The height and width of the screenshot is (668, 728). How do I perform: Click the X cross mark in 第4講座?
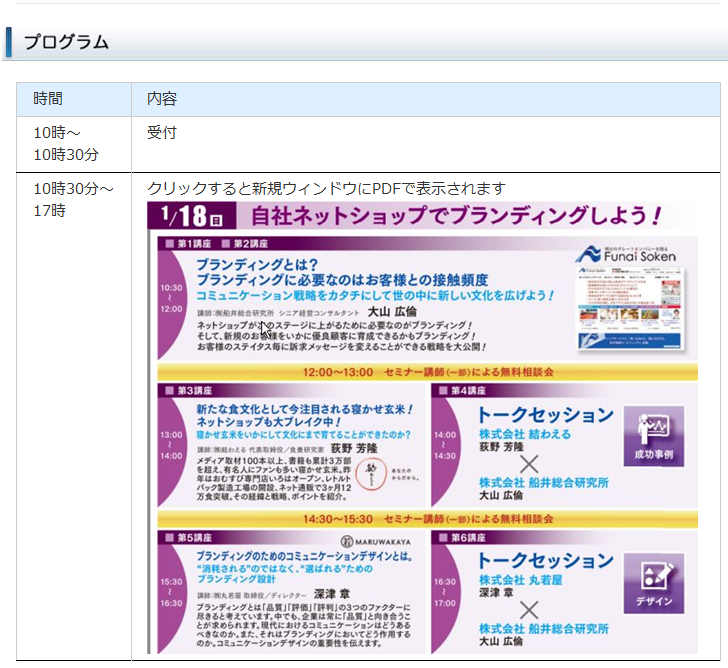click(529, 464)
